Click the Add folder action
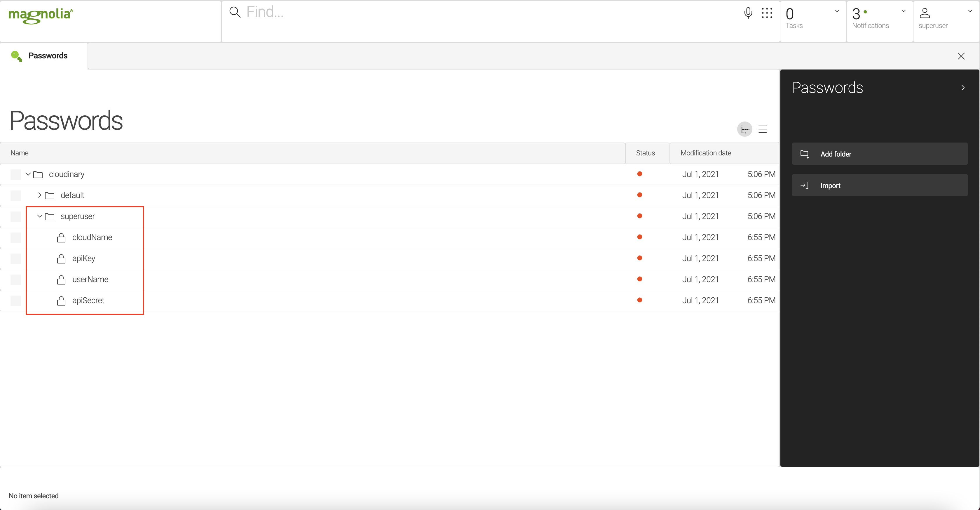980x510 pixels. tap(880, 154)
